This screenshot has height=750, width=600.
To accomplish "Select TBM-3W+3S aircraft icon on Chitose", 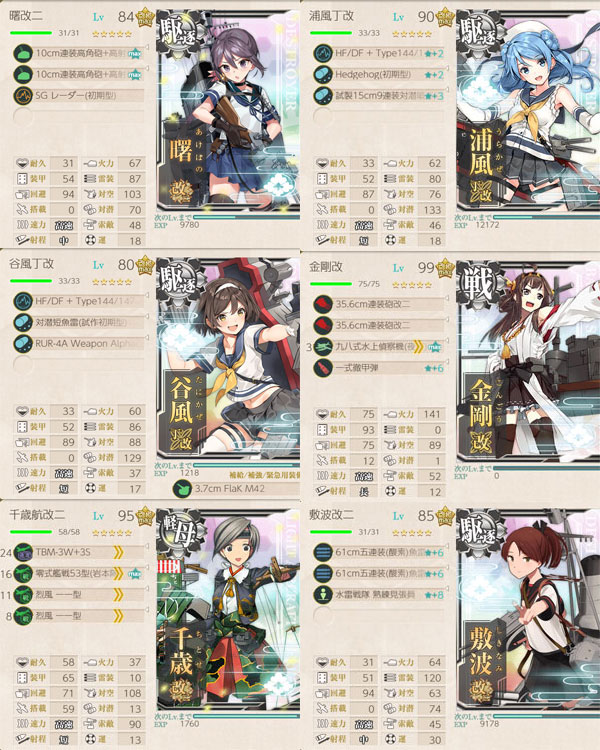I will point(23,552).
